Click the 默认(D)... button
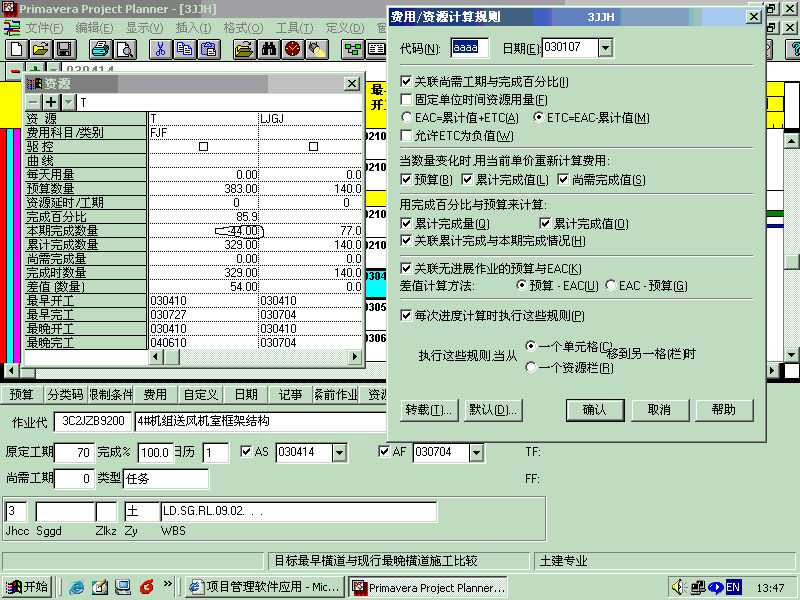The image size is (800, 600). pos(493,410)
